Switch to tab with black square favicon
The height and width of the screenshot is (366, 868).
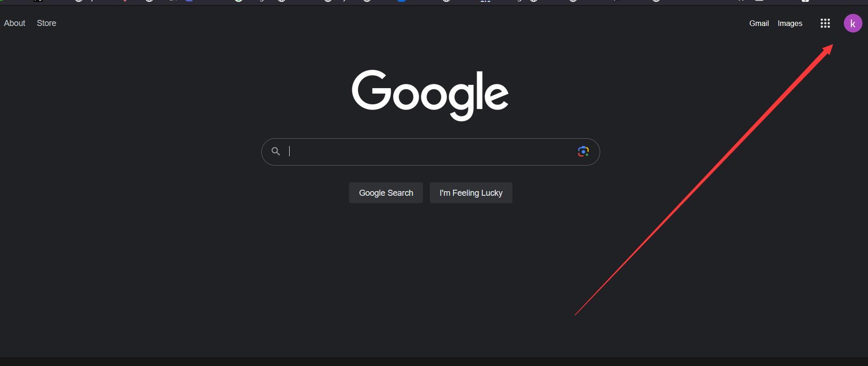pos(38,1)
